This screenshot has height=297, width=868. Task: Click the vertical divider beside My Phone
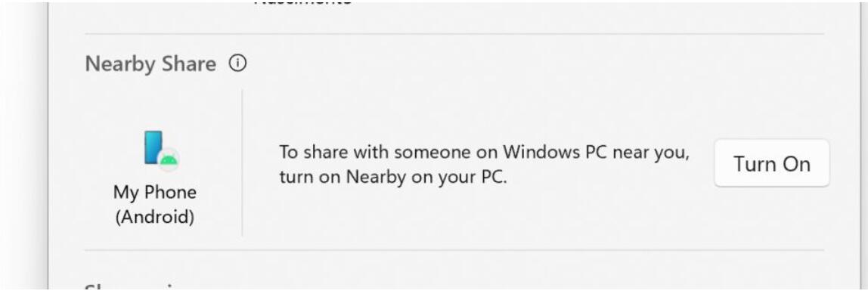(243, 163)
